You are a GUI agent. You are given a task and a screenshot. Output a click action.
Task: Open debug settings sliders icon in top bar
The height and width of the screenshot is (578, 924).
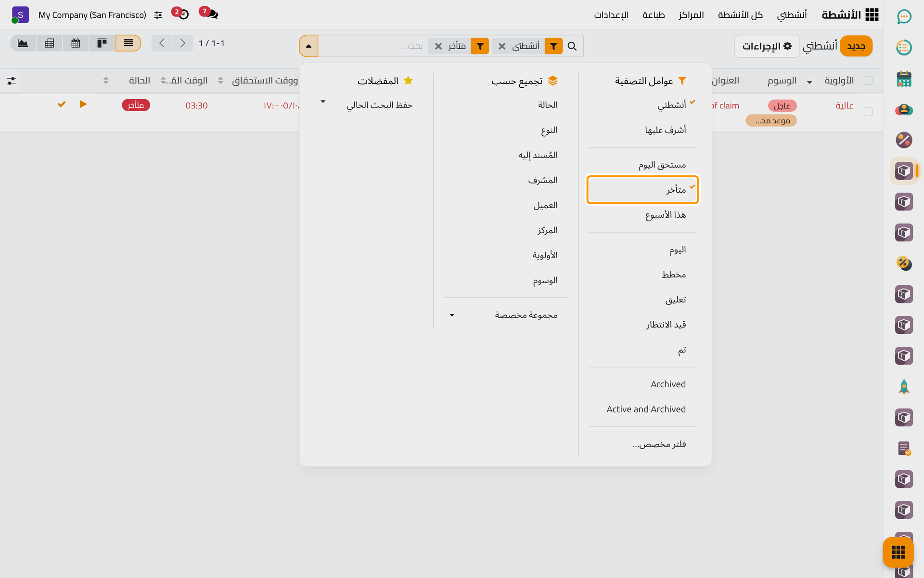(158, 15)
